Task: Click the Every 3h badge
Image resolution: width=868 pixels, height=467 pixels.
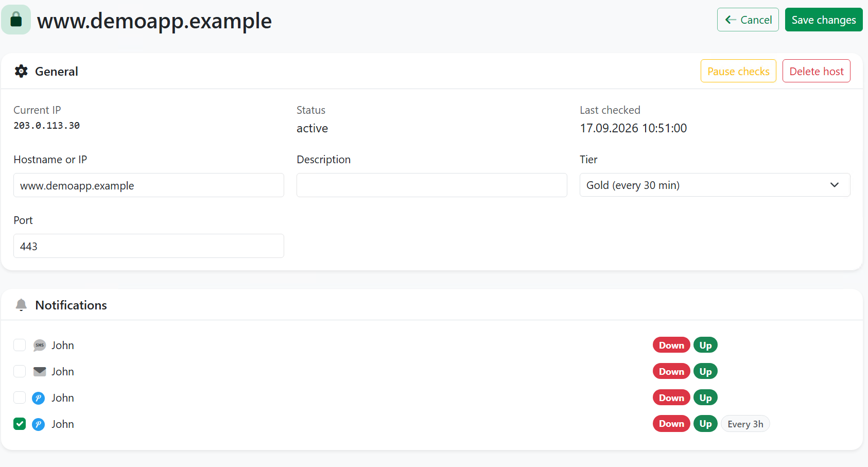Action: pos(745,424)
